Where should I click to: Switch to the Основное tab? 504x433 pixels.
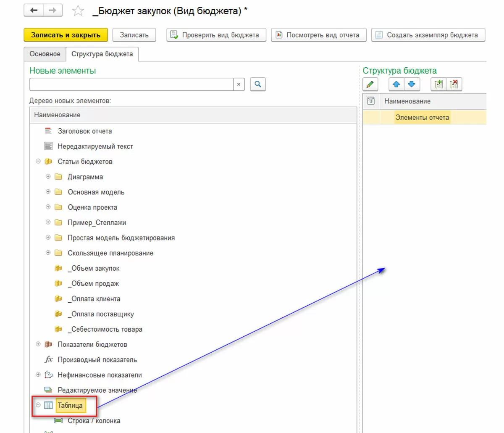45,54
